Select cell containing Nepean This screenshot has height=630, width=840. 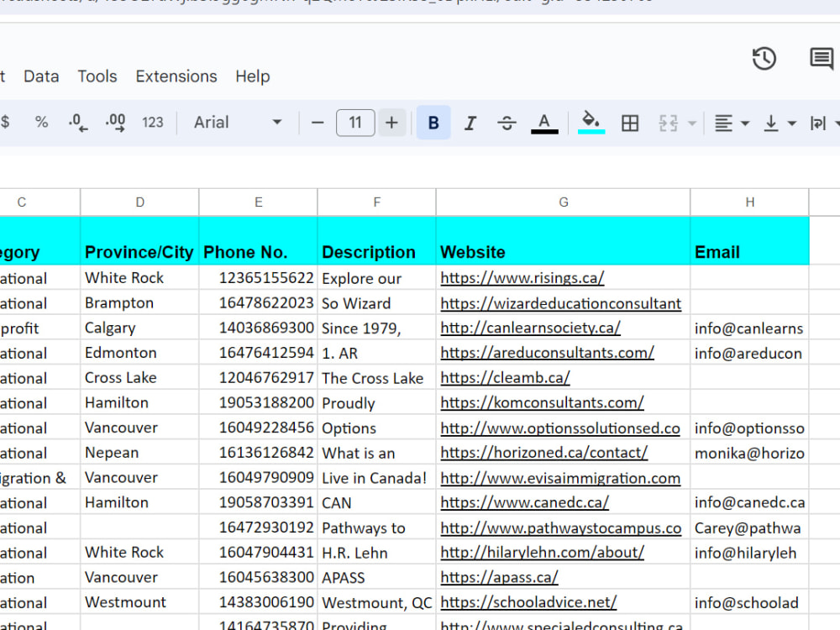click(139, 453)
